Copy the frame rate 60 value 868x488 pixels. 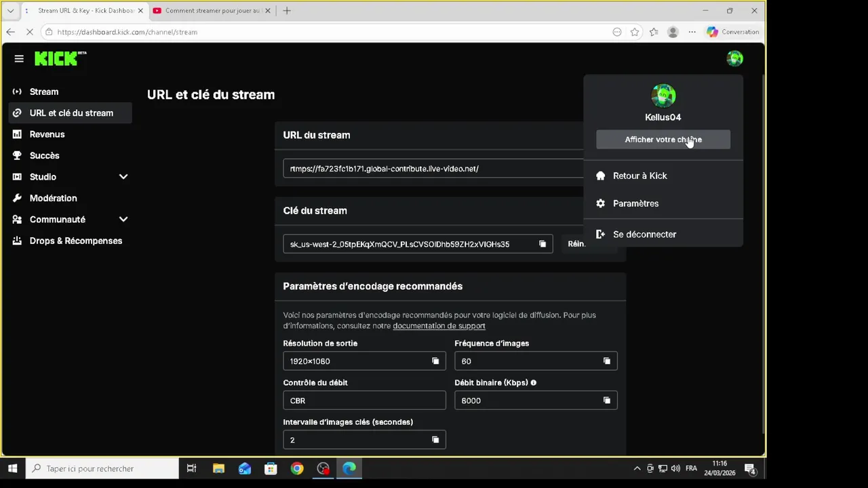(x=607, y=361)
